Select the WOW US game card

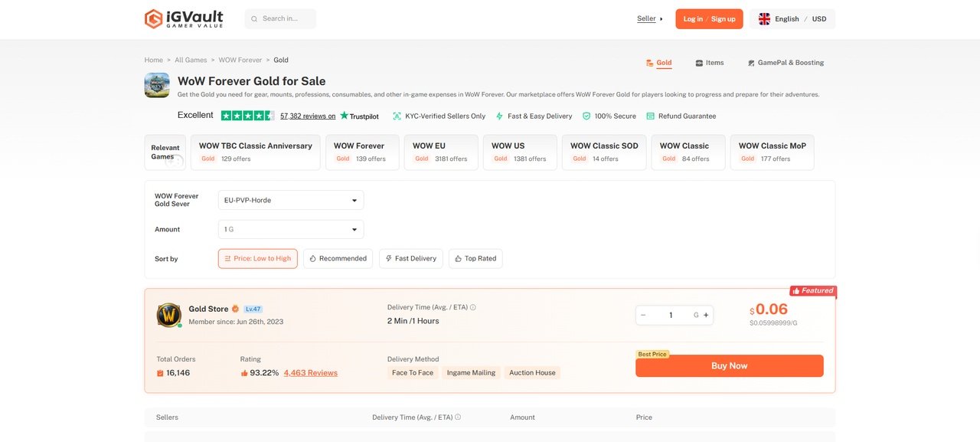pos(520,152)
